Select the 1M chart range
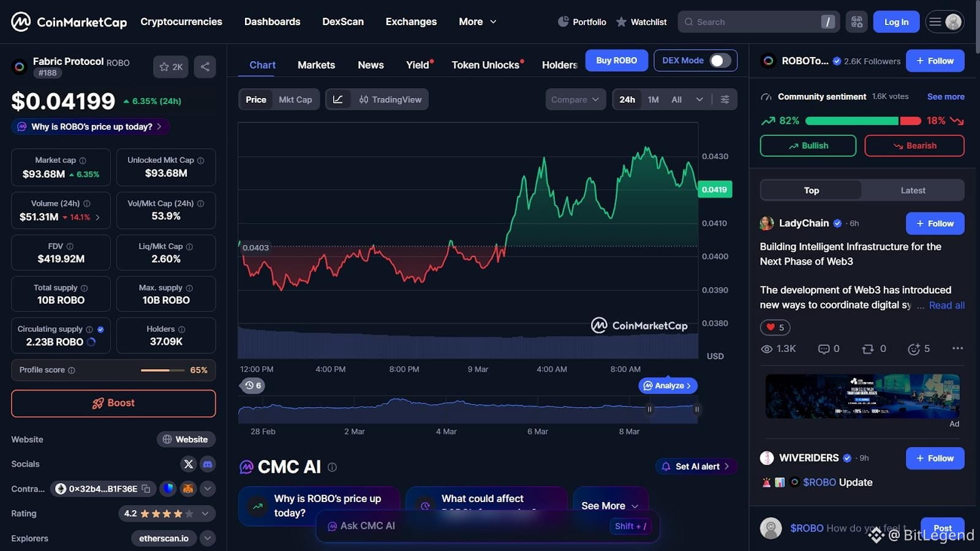 tap(654, 99)
